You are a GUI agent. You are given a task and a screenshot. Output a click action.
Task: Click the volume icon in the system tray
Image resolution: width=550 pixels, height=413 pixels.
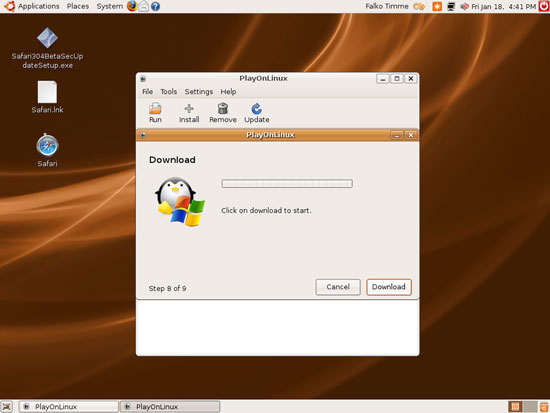click(464, 6)
